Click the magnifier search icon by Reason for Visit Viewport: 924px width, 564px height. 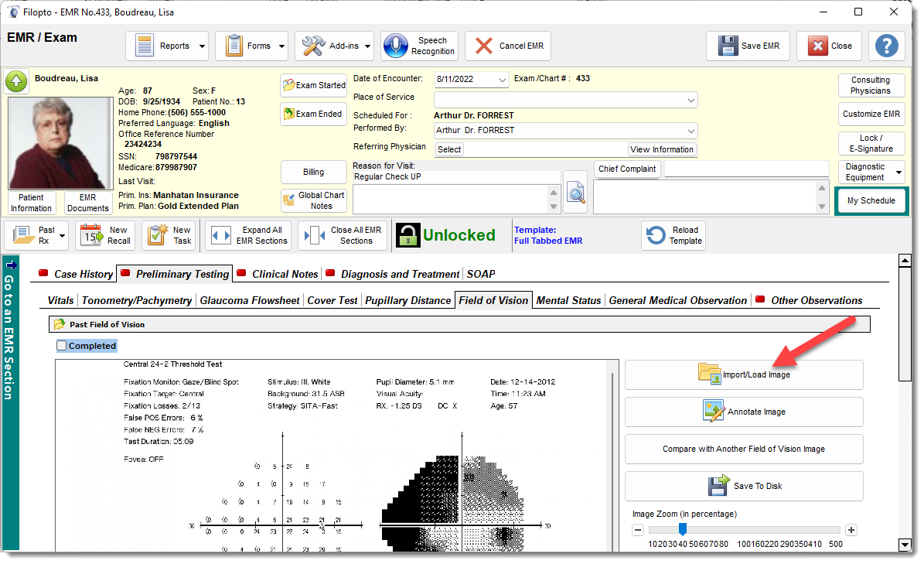point(575,193)
